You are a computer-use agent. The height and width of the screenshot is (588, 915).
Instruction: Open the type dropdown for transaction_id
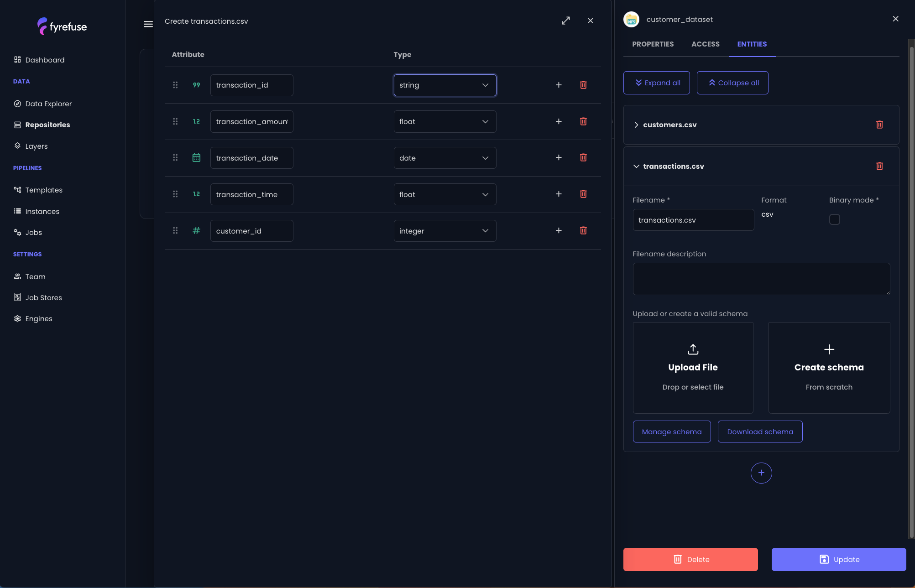445,85
